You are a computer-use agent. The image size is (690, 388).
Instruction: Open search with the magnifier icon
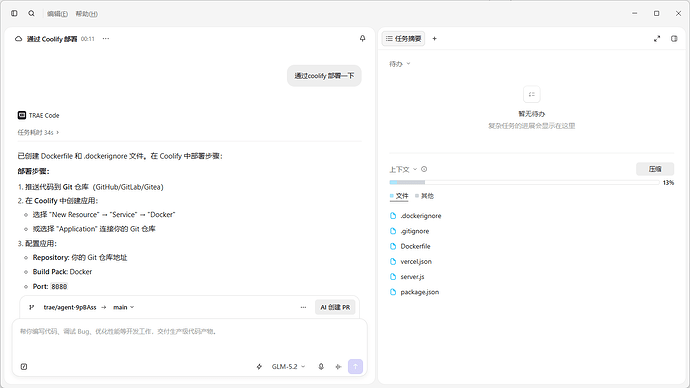31,14
